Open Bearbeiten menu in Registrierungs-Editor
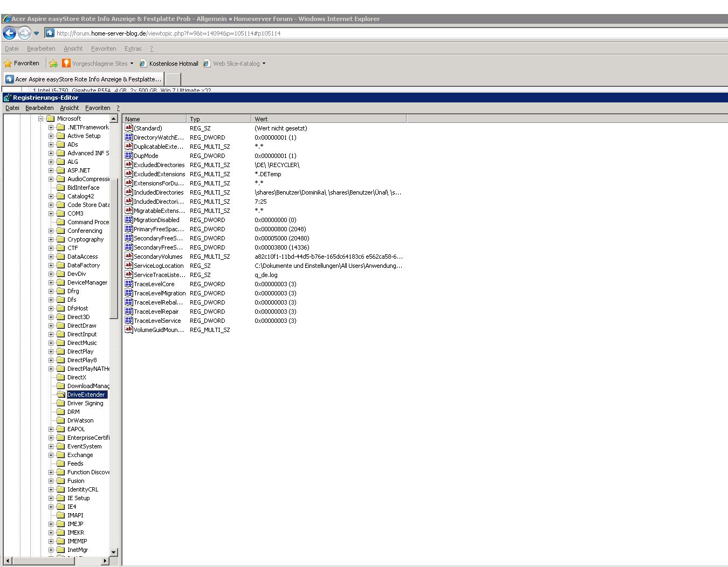728x567 pixels. pyautogui.click(x=39, y=108)
